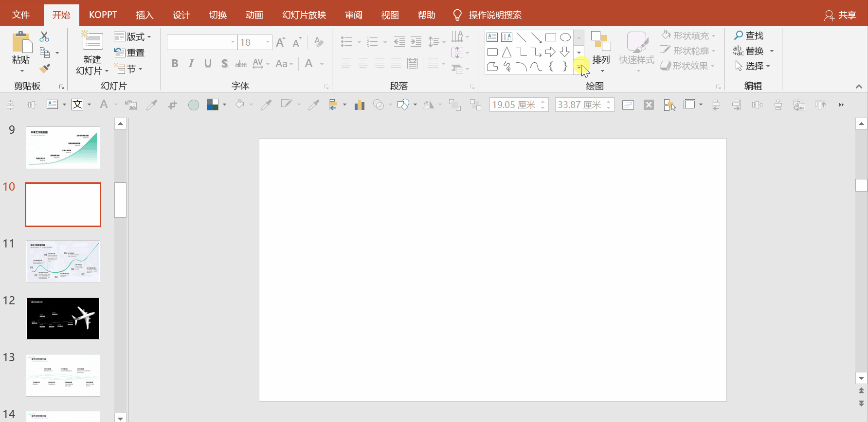Toggle Strikethrough formatting

pos(241,64)
